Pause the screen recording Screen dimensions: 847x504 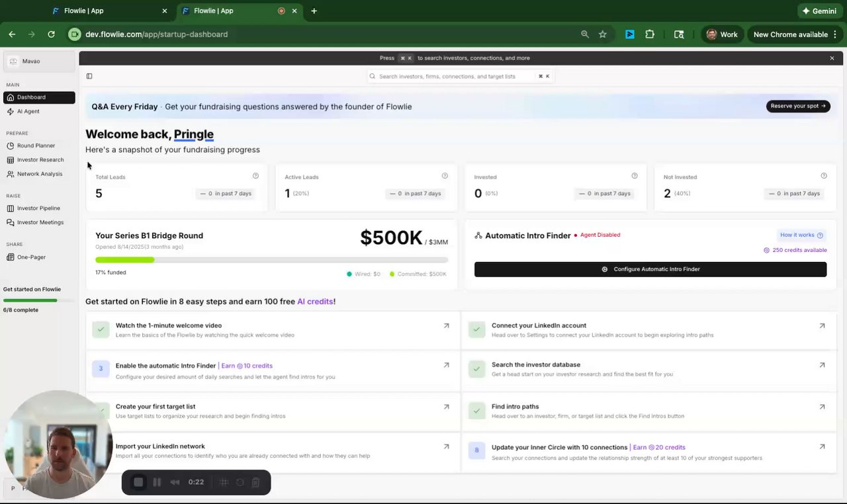pos(157,482)
